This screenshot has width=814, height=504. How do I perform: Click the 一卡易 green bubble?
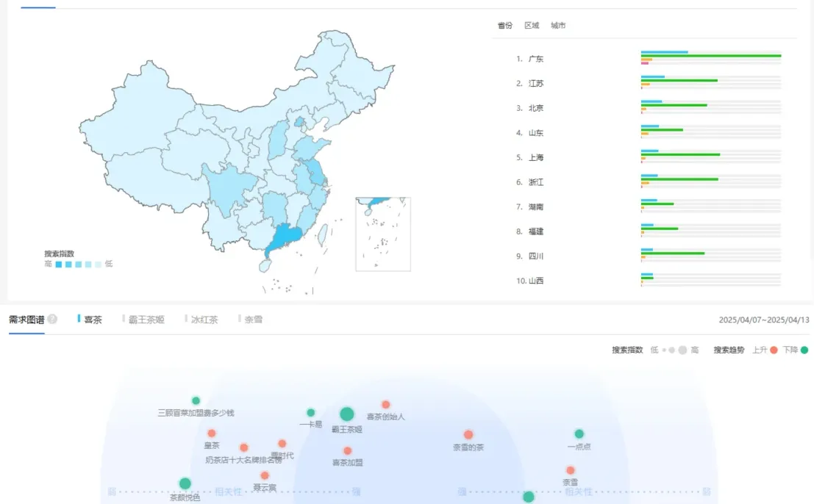point(310,413)
